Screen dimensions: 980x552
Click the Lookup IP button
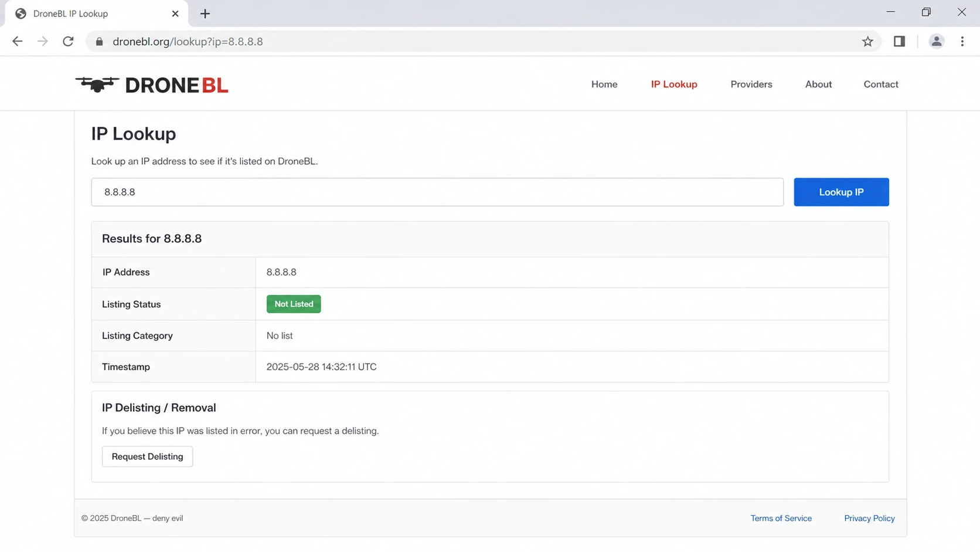click(x=841, y=192)
